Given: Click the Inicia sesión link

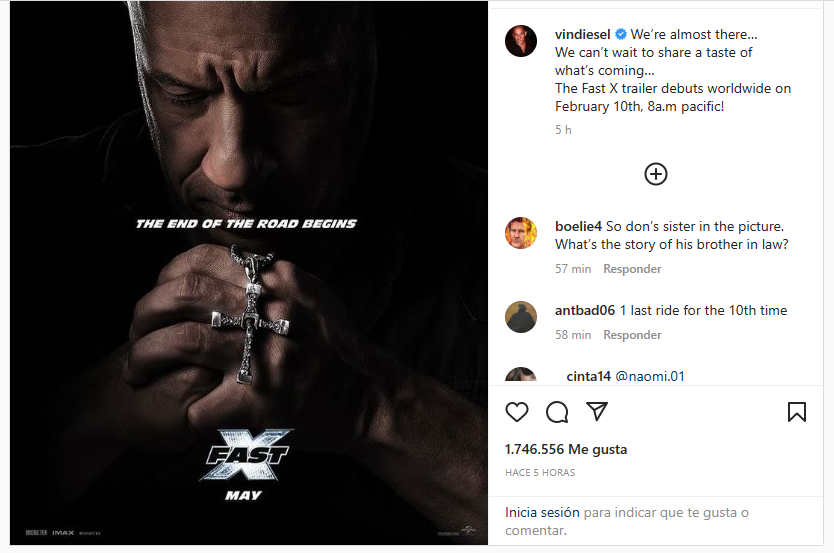Looking at the screenshot, I should 542,512.
